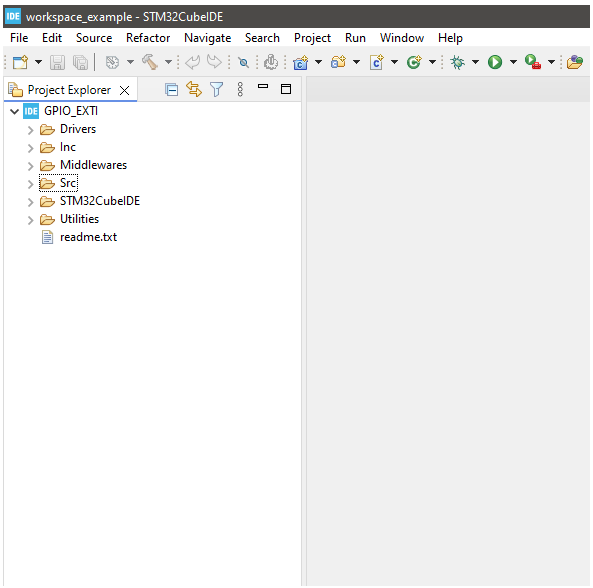Open the New dropdown arrow
This screenshot has width=593, height=588.
(38, 62)
